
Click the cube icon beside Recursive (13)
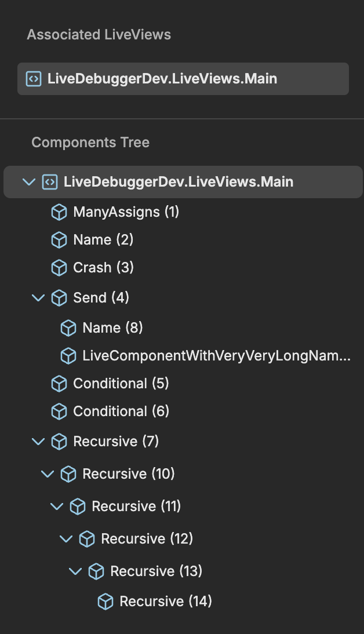click(x=96, y=571)
